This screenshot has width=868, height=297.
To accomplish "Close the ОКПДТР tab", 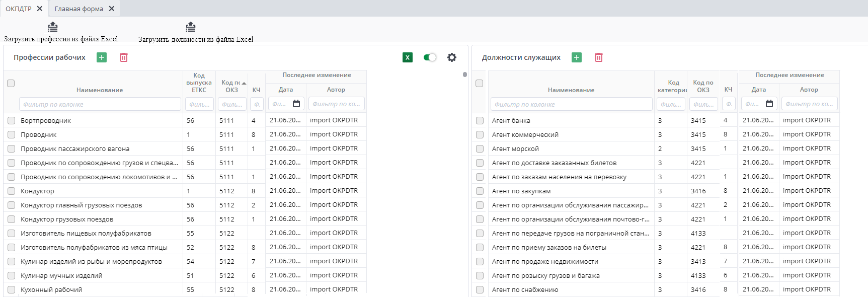I will (40, 9).
